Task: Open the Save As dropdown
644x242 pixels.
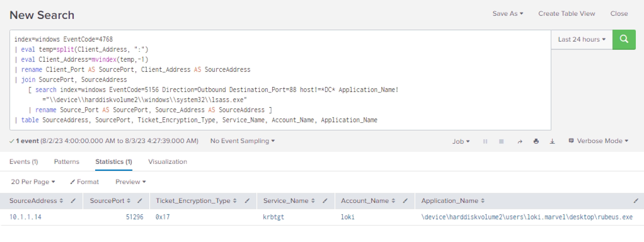Action: (x=508, y=14)
